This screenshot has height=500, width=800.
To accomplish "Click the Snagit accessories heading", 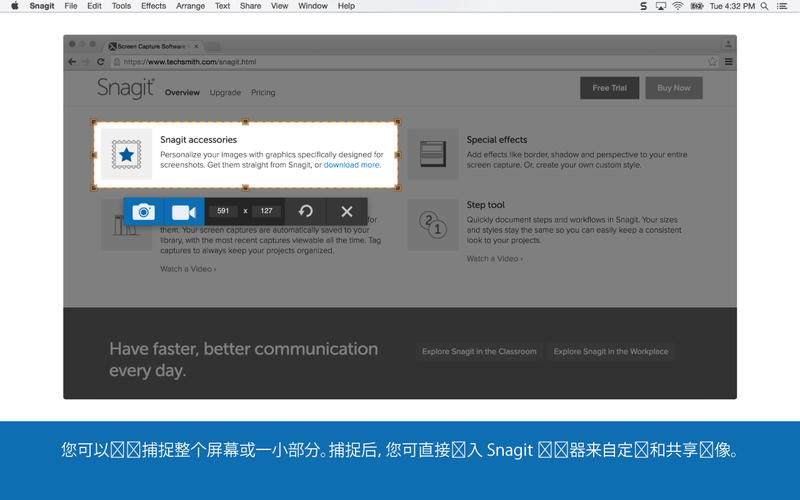I will click(x=198, y=139).
